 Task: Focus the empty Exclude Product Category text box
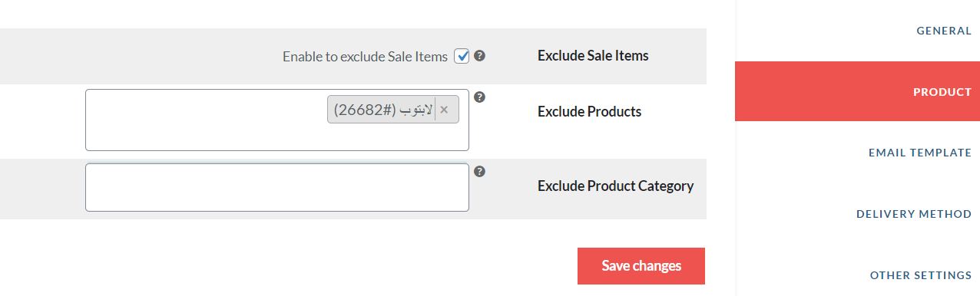[277, 187]
